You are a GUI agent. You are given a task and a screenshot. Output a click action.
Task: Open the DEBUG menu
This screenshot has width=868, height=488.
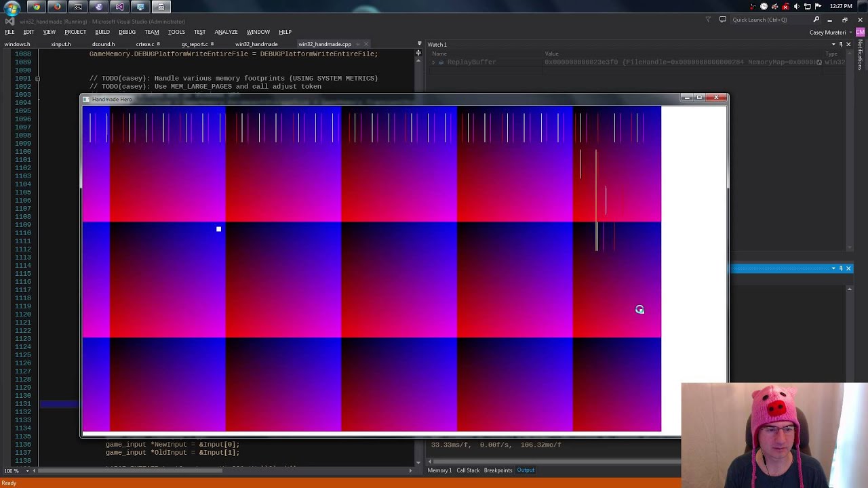[x=127, y=32]
